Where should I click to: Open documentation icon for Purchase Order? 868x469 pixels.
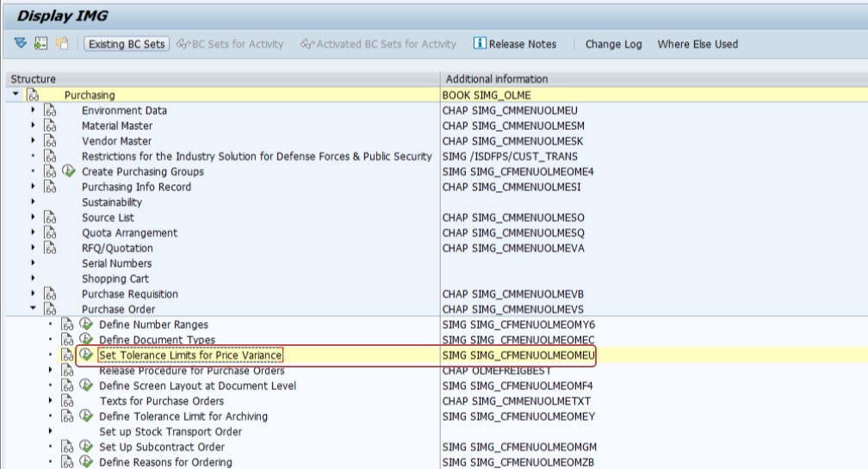tap(50, 309)
